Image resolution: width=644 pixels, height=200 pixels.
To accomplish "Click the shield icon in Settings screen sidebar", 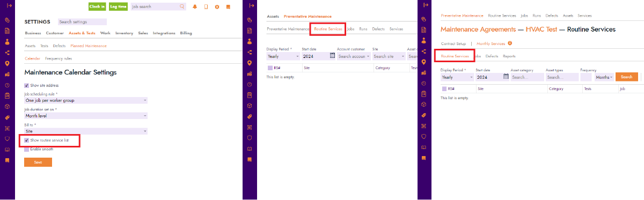I will click(8, 138).
